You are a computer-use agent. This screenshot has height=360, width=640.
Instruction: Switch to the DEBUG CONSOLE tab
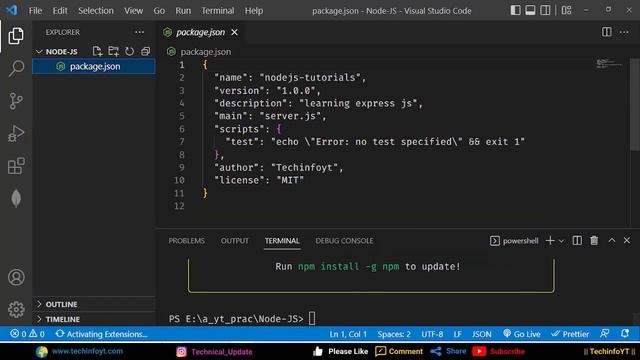pyautogui.click(x=344, y=241)
